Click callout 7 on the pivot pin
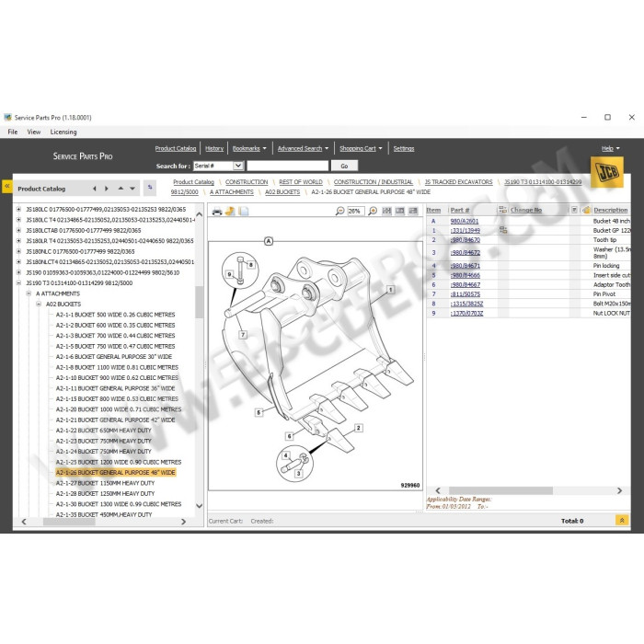 243,335
